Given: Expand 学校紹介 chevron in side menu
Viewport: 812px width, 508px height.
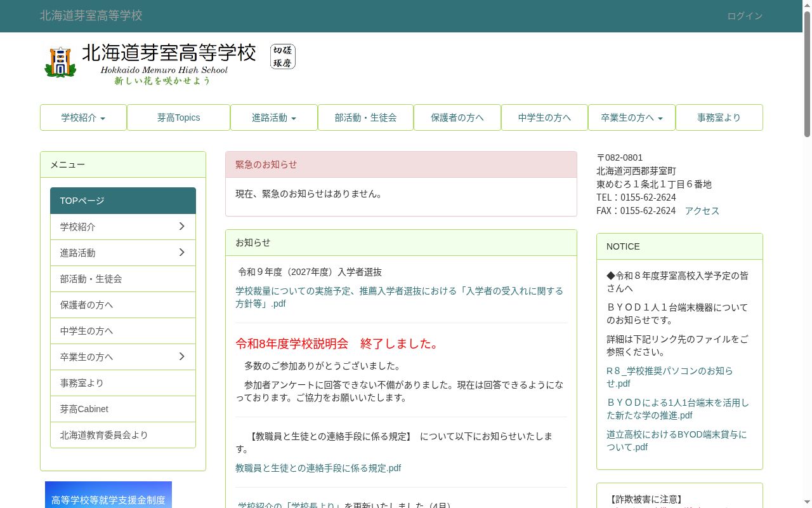Looking at the screenshot, I should 181,227.
